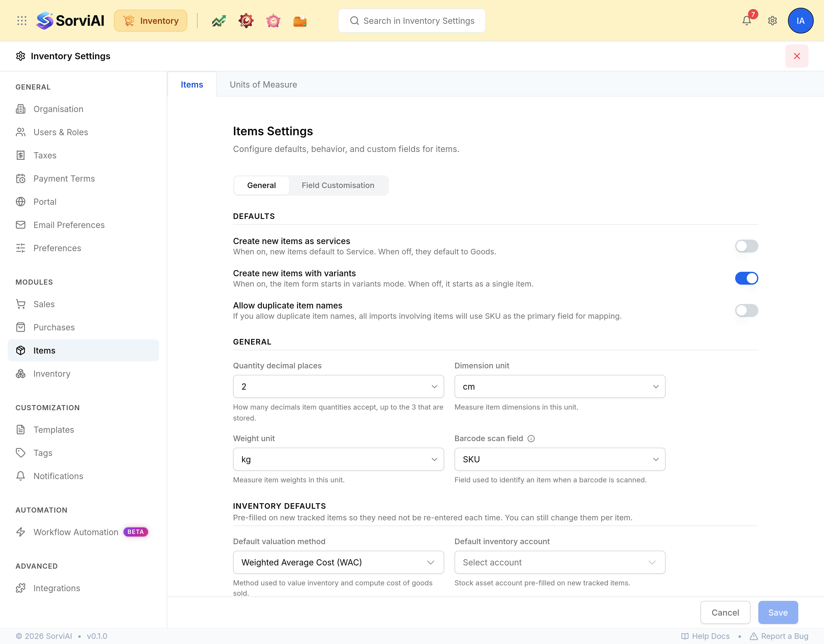Switch to Field Customisation tab
This screenshot has height=644, width=824.
(x=338, y=185)
